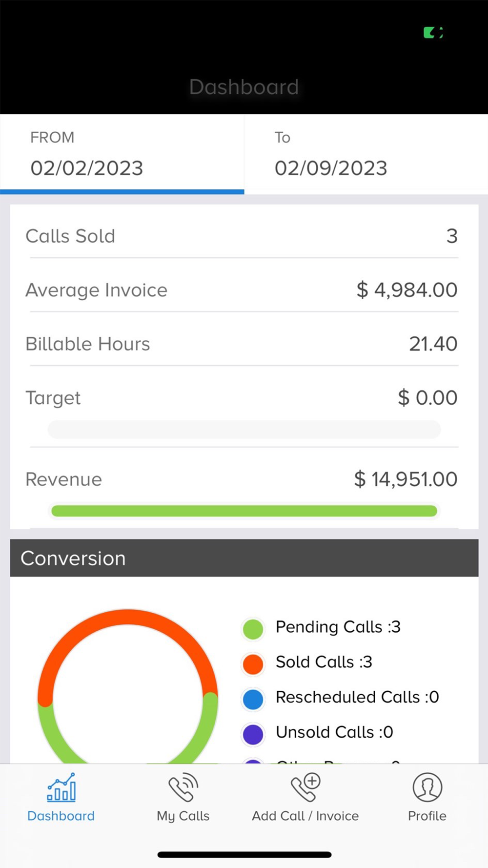The image size is (488, 868).
Task: Select the green Pending Calls dot
Action: point(253,629)
